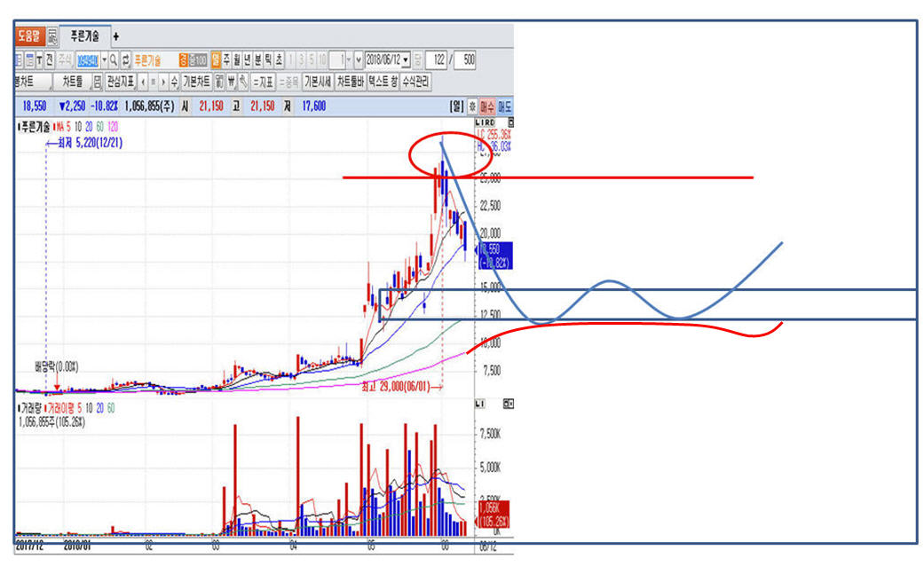Click the wrench chart settings icon
The image size is (924, 582).
tap(243, 83)
